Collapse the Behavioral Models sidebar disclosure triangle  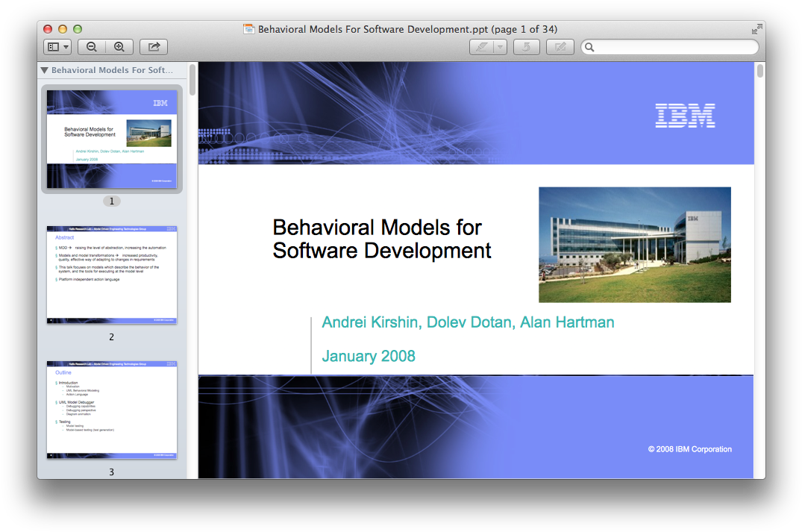(x=45, y=70)
